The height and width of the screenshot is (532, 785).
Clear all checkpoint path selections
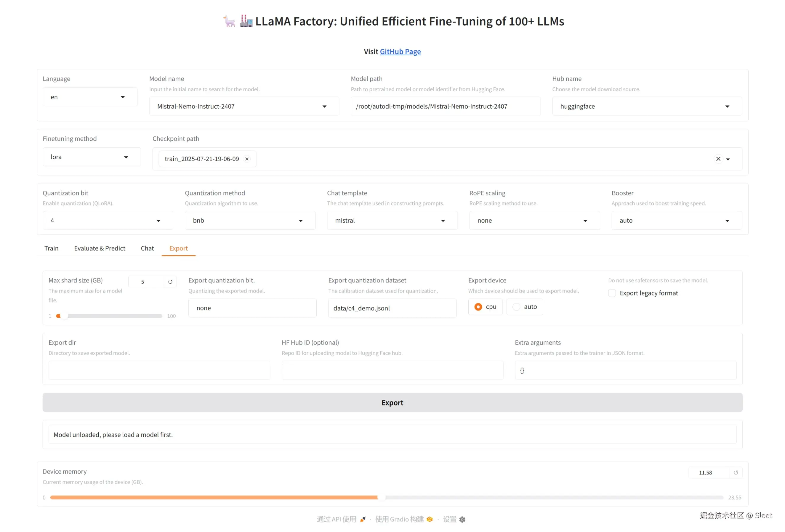[718, 159]
